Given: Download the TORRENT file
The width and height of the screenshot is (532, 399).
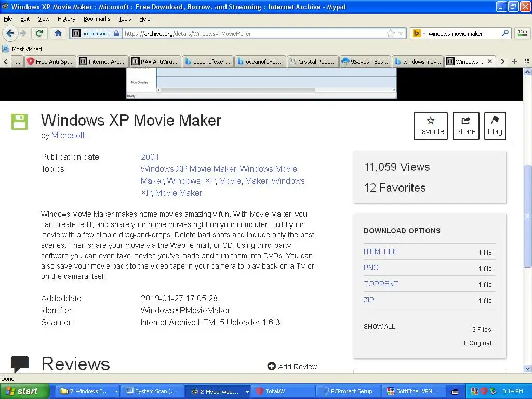Looking at the screenshot, I should [381, 284].
